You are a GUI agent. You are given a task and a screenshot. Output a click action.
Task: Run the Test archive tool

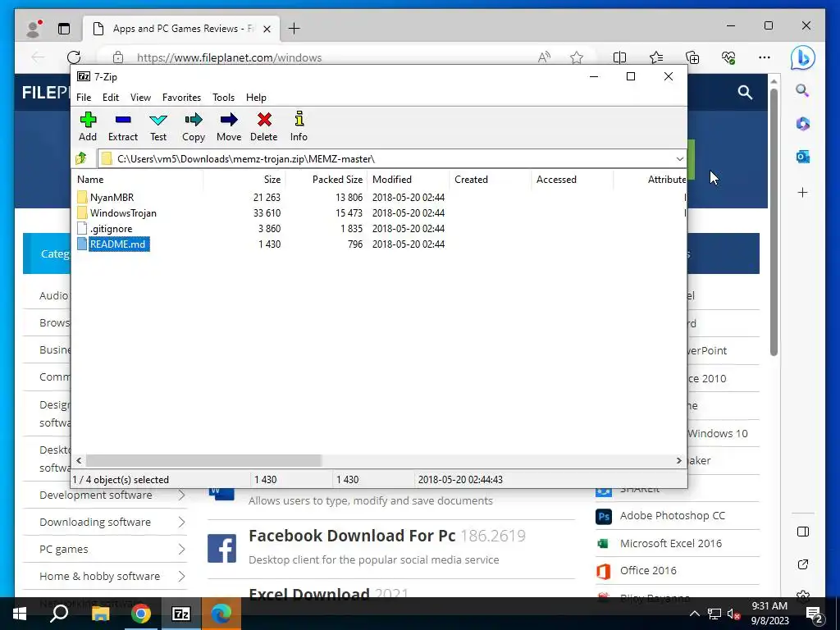tap(158, 126)
